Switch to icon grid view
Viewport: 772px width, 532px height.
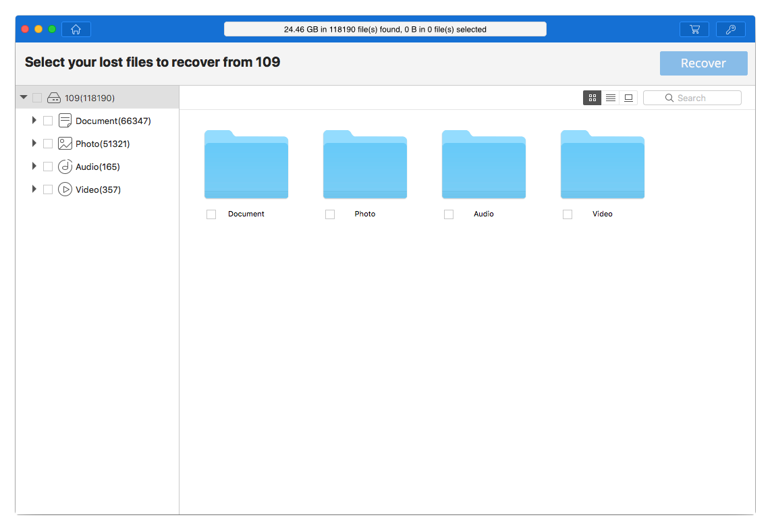click(592, 98)
